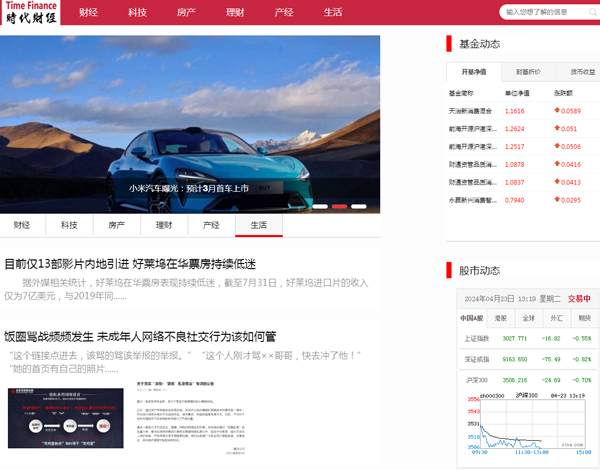Select the active 生活 tab under the banner
The height and width of the screenshot is (470, 600).
(x=259, y=225)
